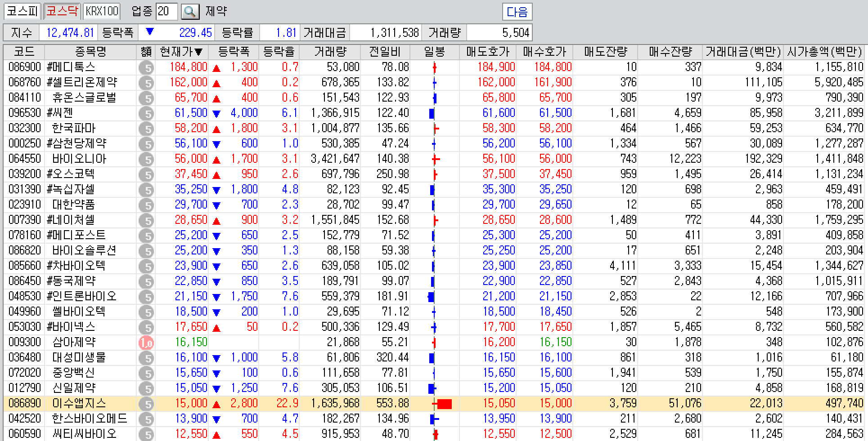Select the 코스닥 market tab
Screen dimensions: 868x441
(x=62, y=11)
